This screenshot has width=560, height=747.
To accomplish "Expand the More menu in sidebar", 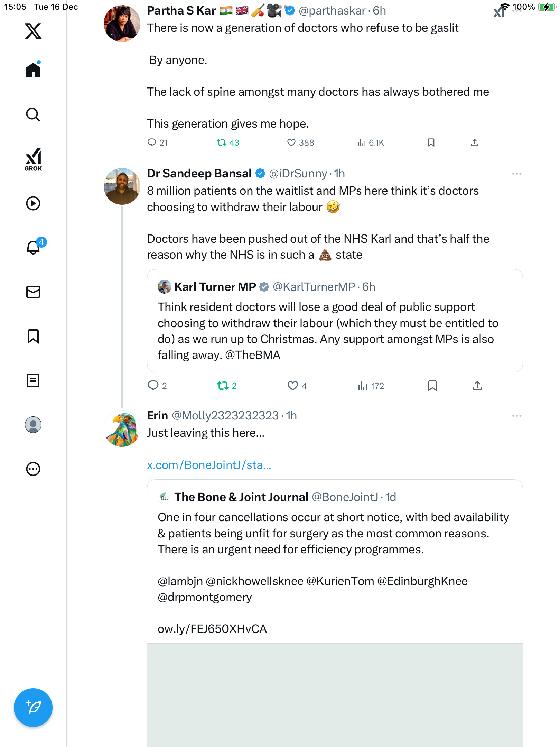I will pos(33,469).
